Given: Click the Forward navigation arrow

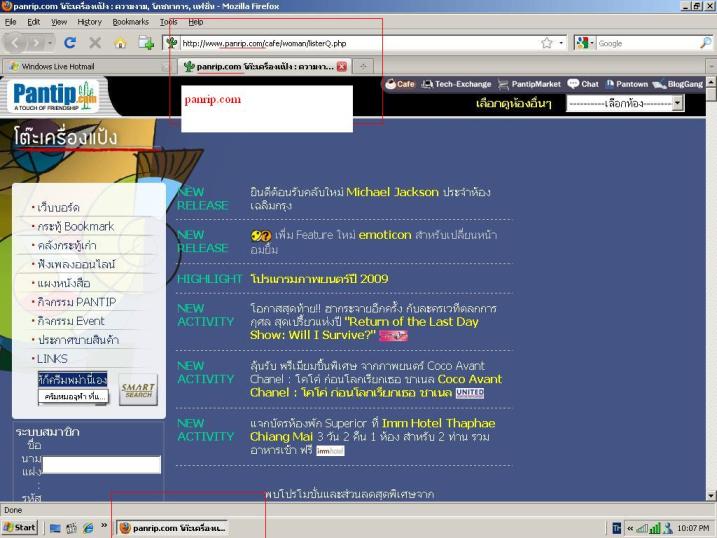Looking at the screenshot, I should (36, 43).
